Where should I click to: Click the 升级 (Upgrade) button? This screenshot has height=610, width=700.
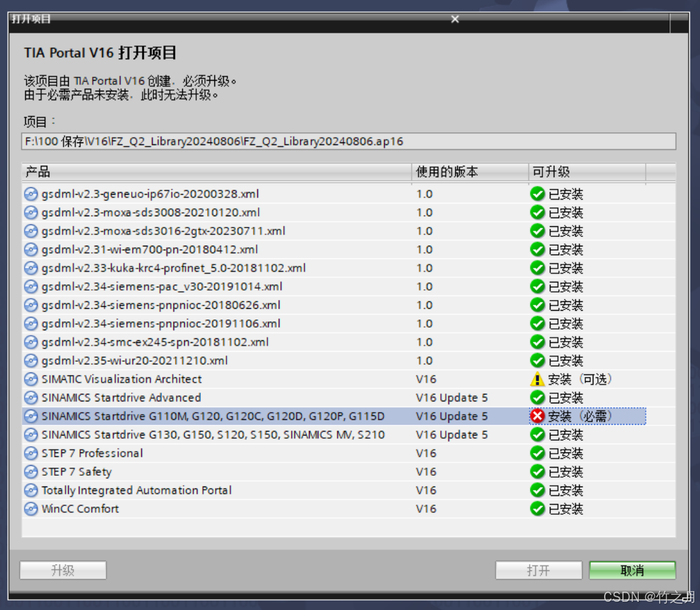click(63, 570)
